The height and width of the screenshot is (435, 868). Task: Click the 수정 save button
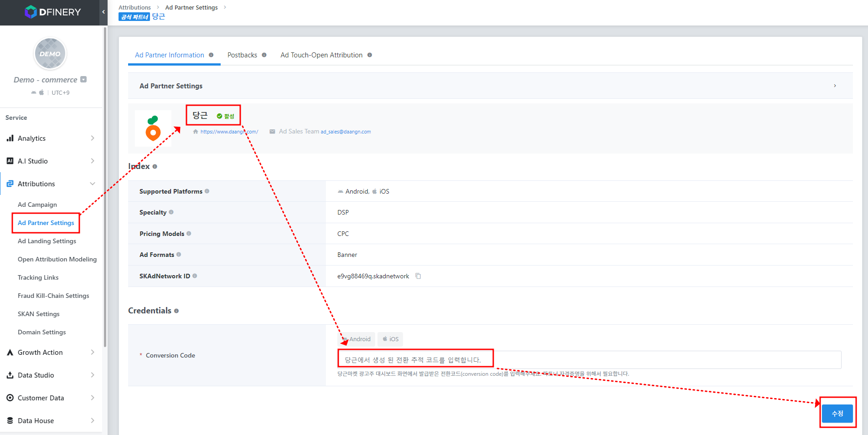click(837, 414)
